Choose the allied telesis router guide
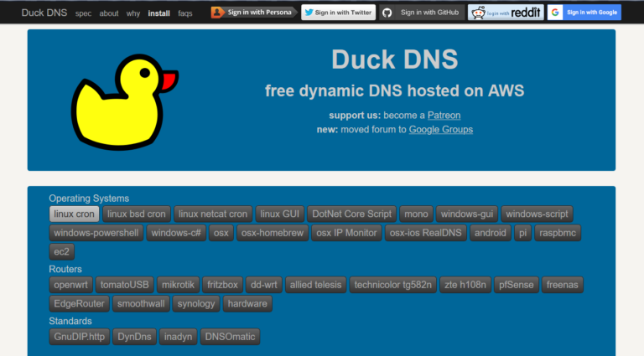The image size is (644, 356). pos(316,285)
